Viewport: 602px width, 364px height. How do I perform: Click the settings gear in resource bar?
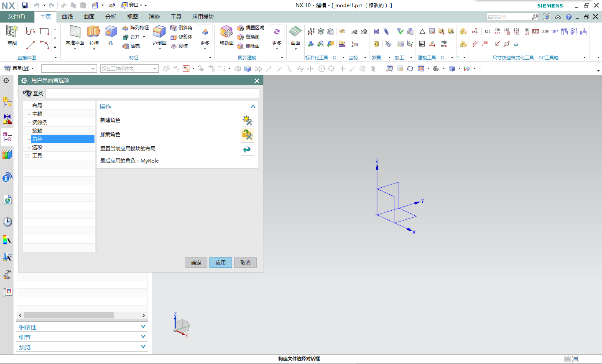[6, 81]
